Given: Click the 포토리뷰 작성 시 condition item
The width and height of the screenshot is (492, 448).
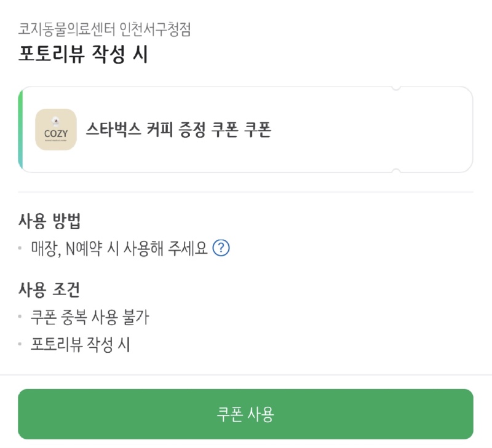Looking at the screenshot, I should click(81, 344).
